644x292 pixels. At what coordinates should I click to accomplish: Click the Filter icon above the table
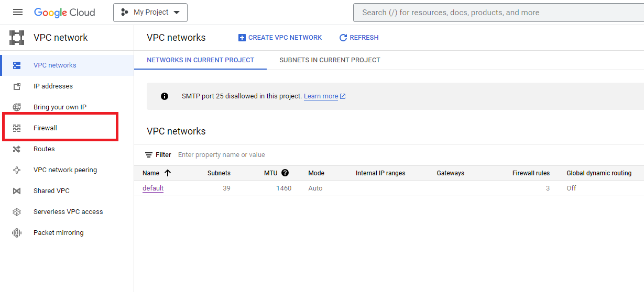149,155
